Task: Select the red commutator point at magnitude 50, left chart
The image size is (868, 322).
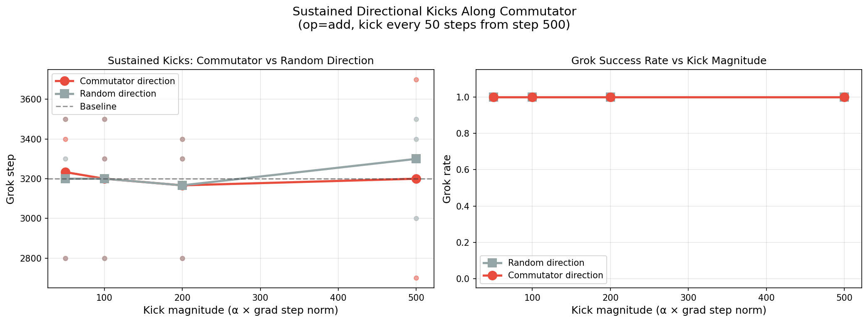Action: [x=65, y=172]
